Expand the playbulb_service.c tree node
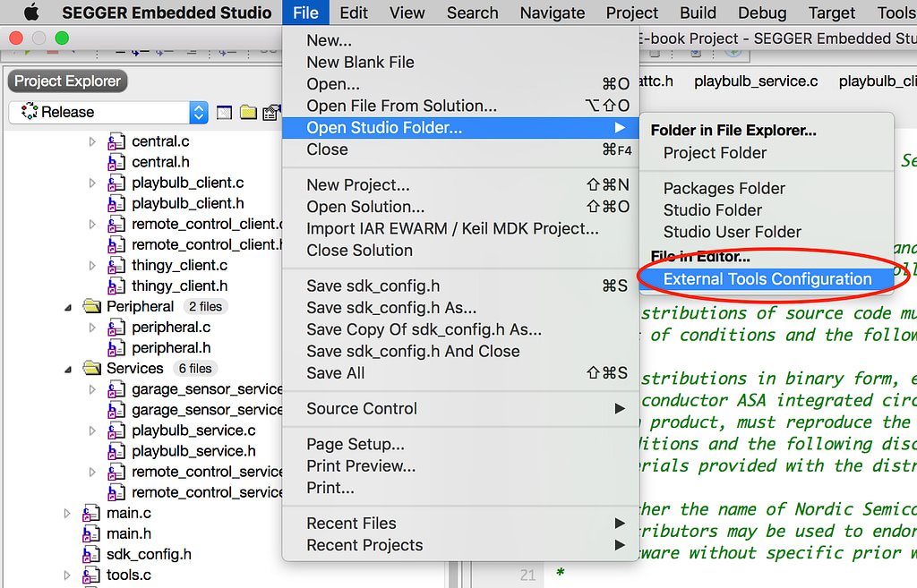This screenshot has width=917, height=588. tap(92, 430)
